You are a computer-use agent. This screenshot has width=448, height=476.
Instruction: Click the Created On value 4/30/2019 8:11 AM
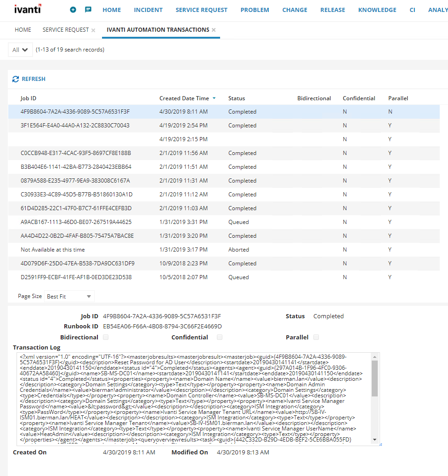[x=129, y=453]
